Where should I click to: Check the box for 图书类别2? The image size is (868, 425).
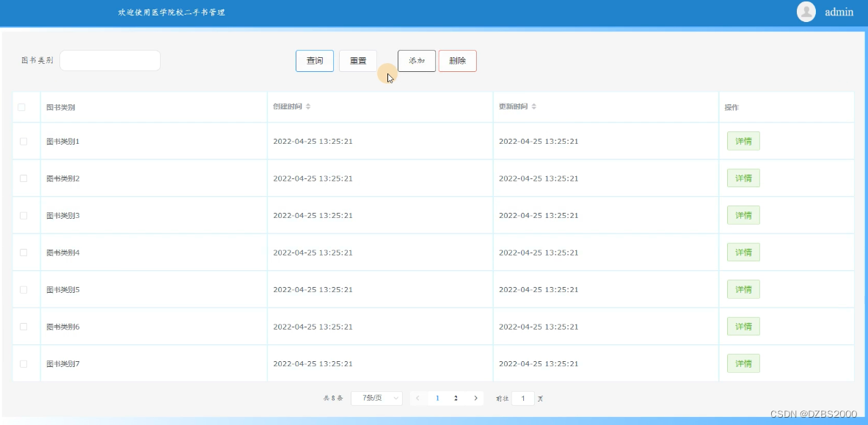(23, 178)
